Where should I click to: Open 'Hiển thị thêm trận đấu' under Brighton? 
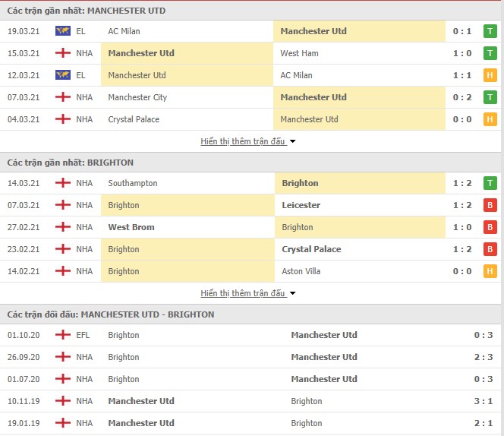243,293
